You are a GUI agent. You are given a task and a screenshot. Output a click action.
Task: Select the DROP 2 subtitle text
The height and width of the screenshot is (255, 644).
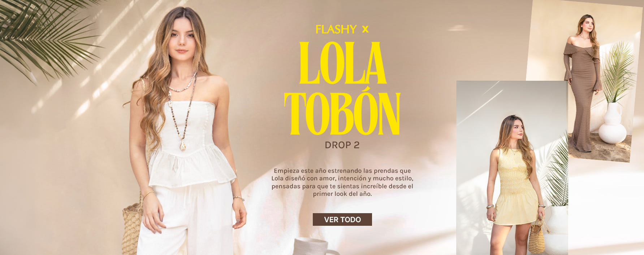coord(342,145)
